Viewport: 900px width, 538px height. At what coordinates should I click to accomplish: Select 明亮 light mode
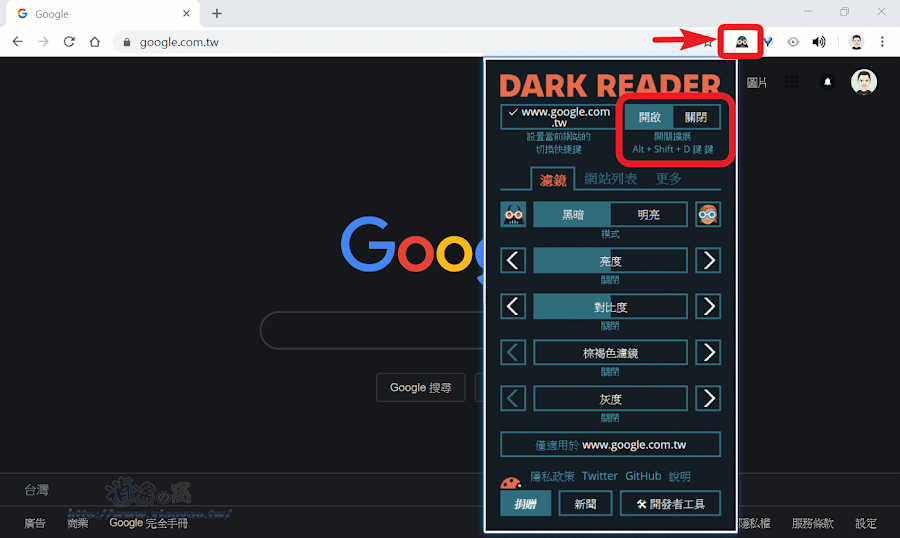pyautogui.click(x=649, y=215)
